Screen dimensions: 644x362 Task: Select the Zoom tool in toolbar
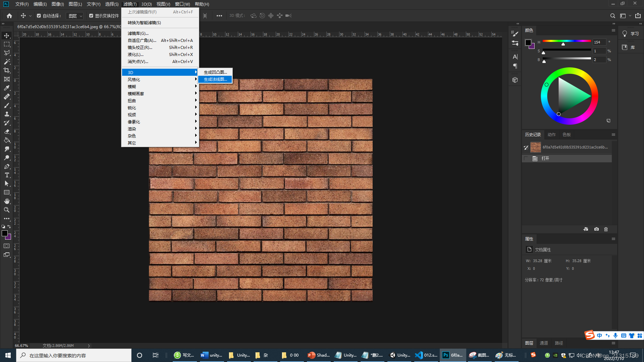pyautogui.click(x=7, y=210)
